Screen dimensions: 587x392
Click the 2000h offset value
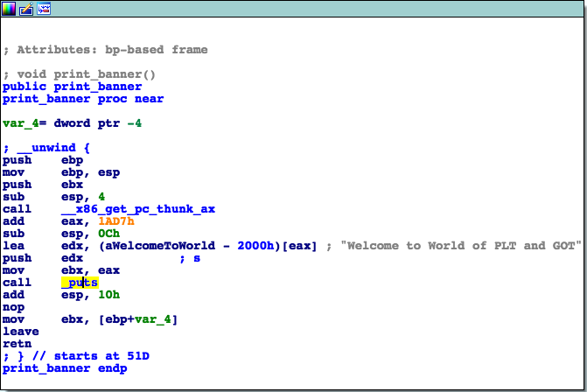(255, 246)
